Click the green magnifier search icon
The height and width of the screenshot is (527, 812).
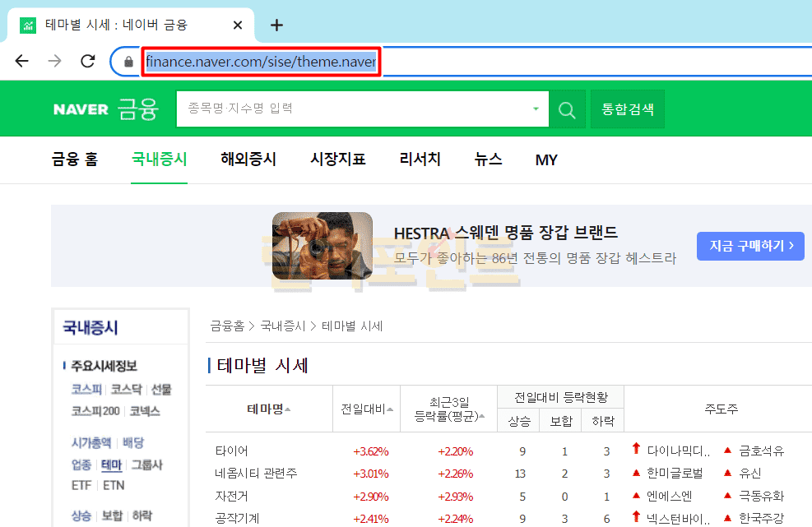[567, 109]
